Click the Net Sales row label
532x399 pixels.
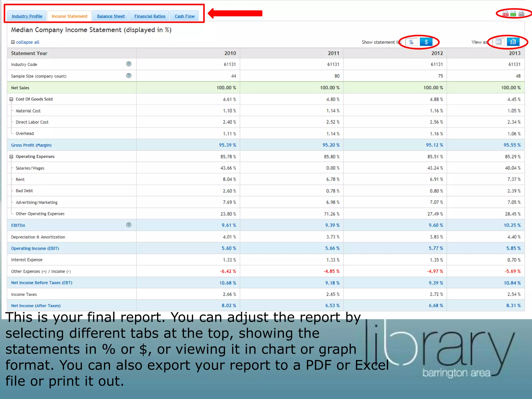[x=20, y=88]
